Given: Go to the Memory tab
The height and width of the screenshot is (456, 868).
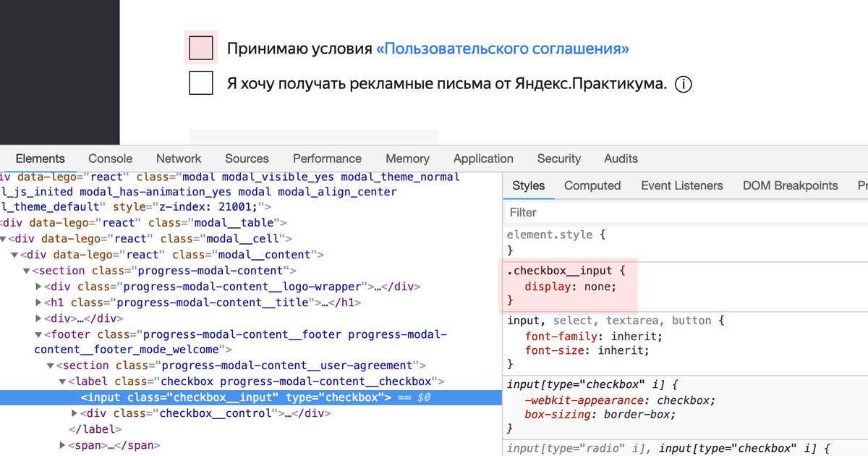Looking at the screenshot, I should tap(407, 159).
